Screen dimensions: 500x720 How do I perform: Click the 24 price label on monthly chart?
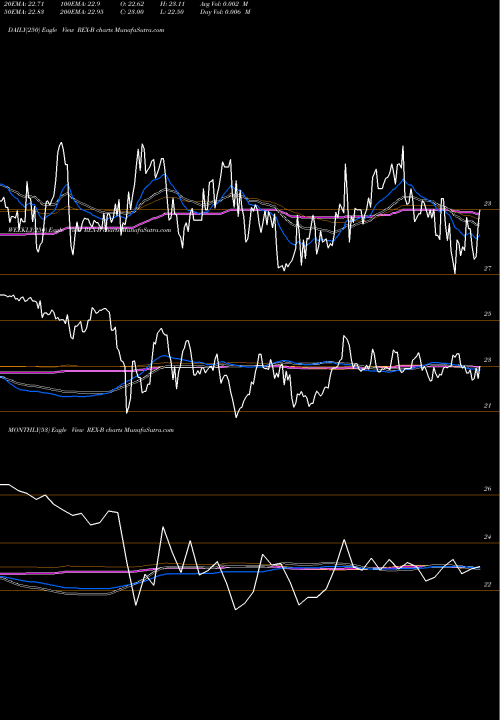488,537
